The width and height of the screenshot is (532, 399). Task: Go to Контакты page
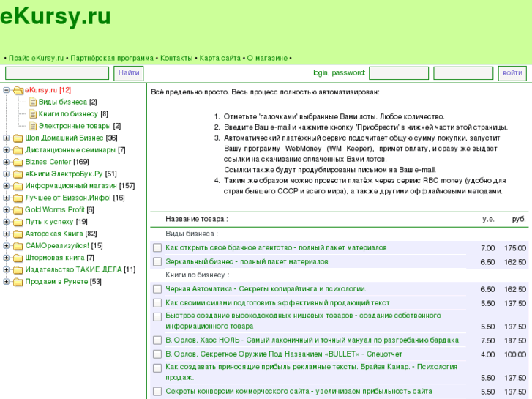176,58
